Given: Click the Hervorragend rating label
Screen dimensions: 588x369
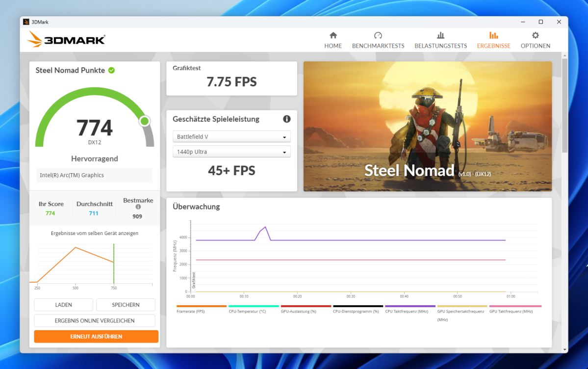Looking at the screenshot, I should [x=95, y=158].
